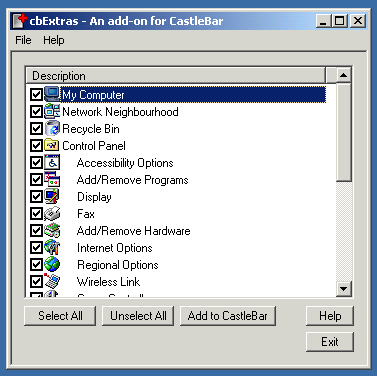Screen dimensions: 377x376
Task: Uncheck the Display checkbox
Action: 36,197
